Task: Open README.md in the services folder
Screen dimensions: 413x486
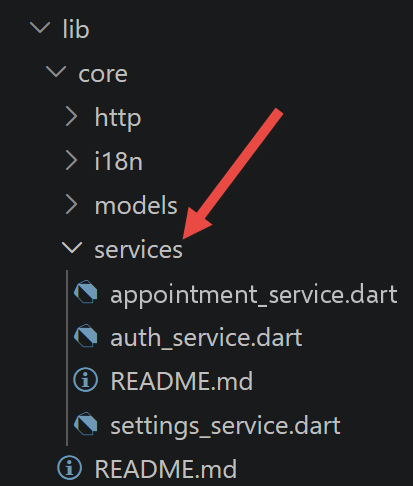Action: click(182, 381)
